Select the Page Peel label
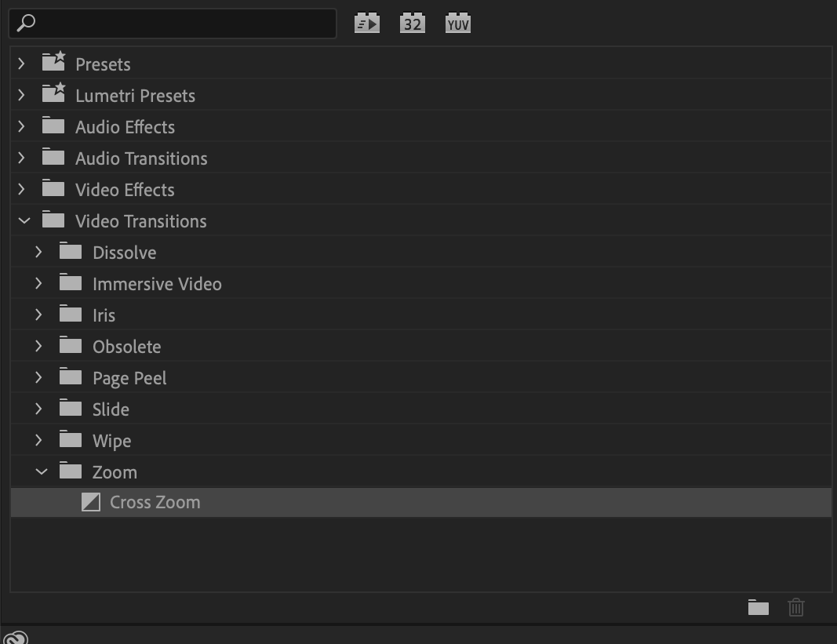The width and height of the screenshot is (837, 644). tap(129, 379)
